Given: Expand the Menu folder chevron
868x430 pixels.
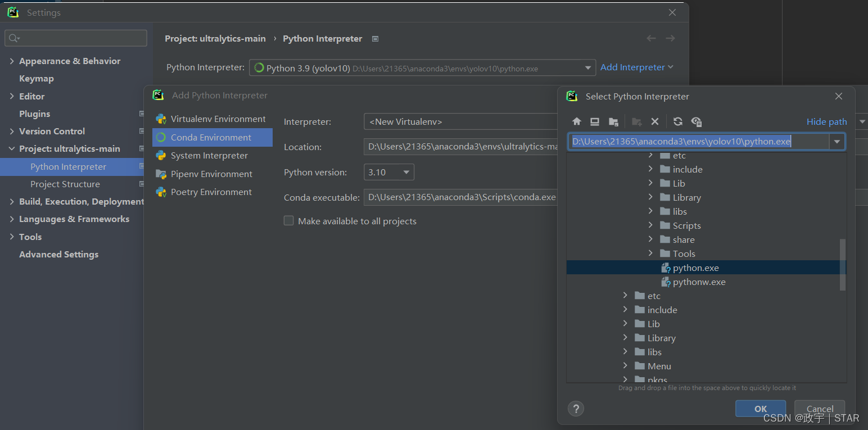Looking at the screenshot, I should click(625, 366).
